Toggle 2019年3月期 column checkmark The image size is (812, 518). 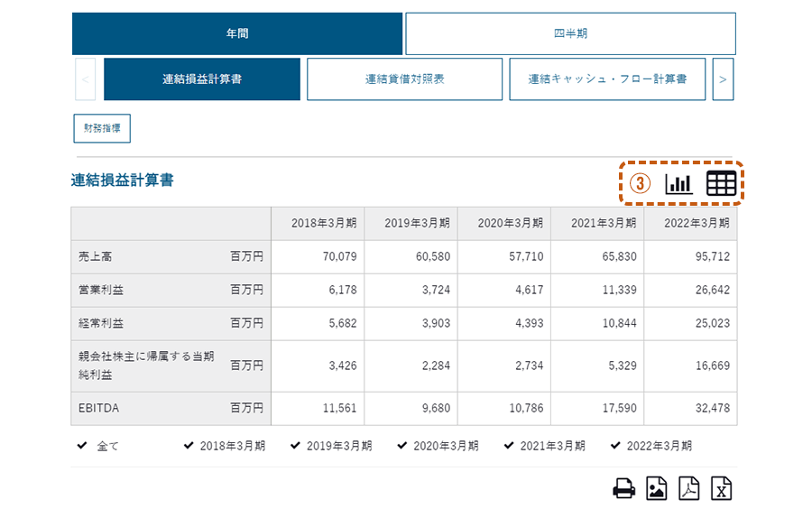pos(296,446)
